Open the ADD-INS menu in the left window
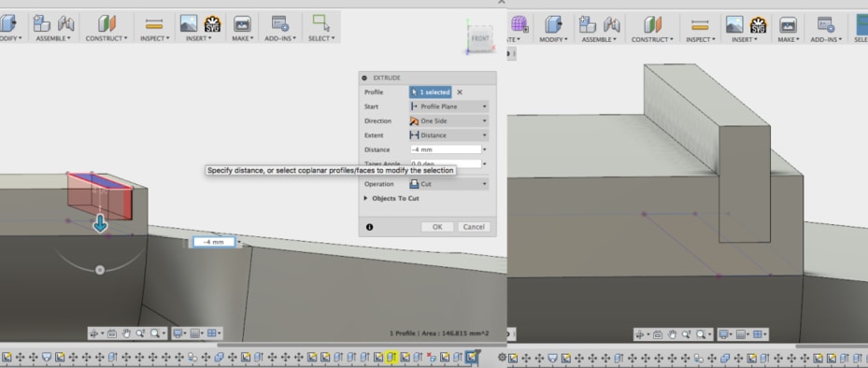The image size is (868, 368). 280,38
